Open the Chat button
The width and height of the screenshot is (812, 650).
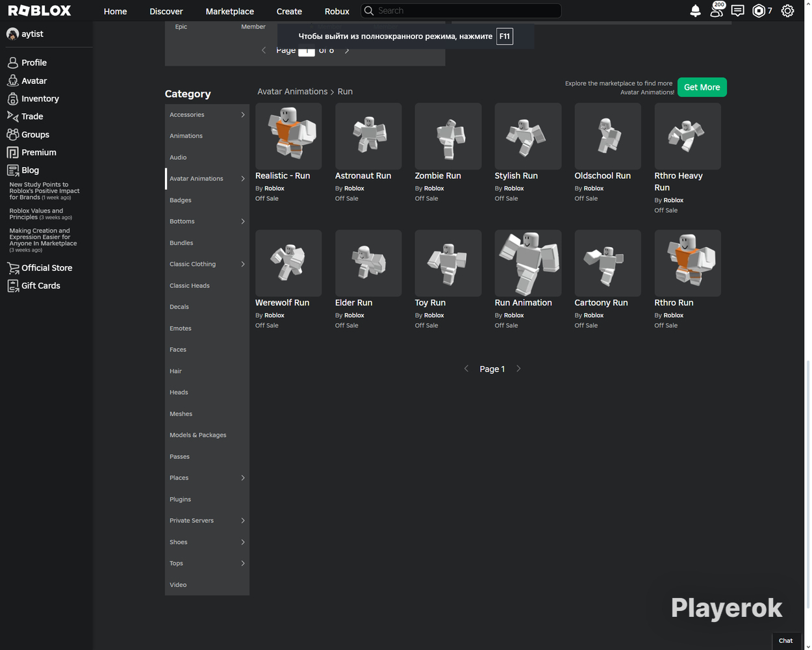pyautogui.click(x=786, y=641)
